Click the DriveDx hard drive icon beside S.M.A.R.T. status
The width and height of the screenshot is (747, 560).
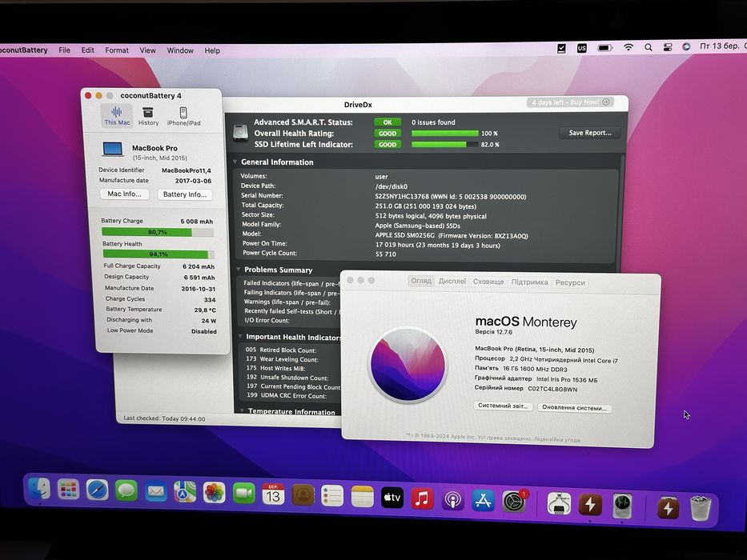[x=240, y=132]
